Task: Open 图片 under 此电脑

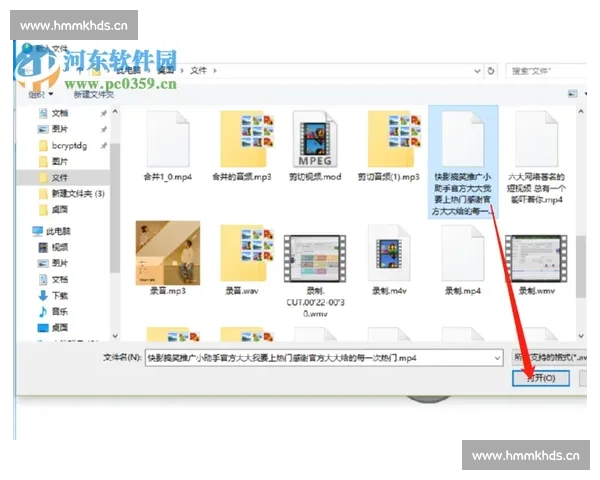Action: pos(60,263)
